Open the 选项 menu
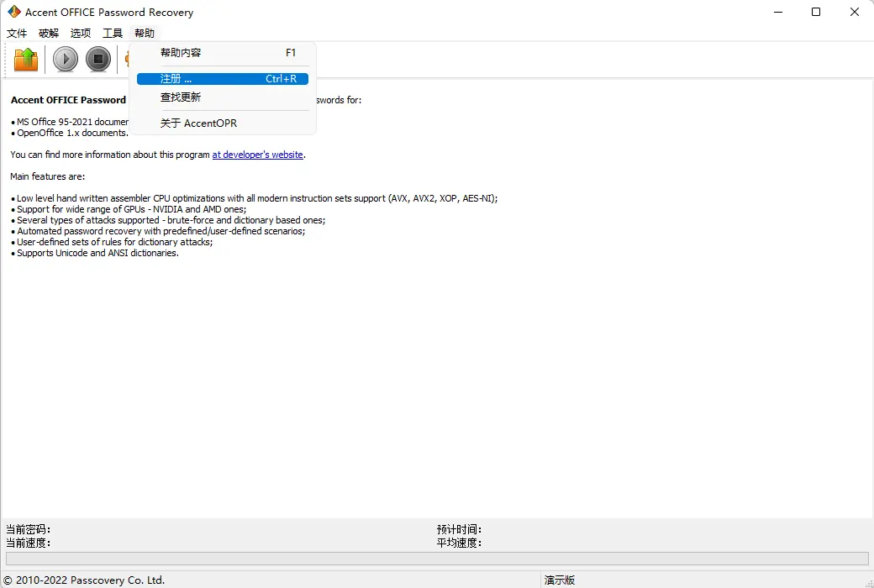 coord(81,33)
